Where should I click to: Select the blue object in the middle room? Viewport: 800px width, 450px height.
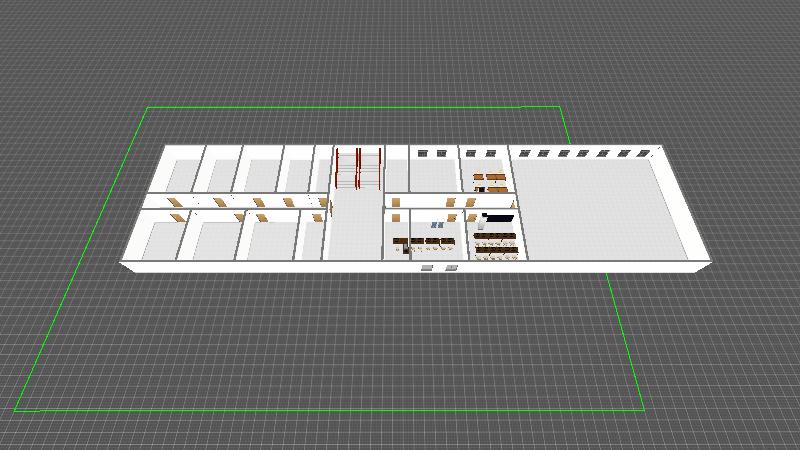point(437,225)
